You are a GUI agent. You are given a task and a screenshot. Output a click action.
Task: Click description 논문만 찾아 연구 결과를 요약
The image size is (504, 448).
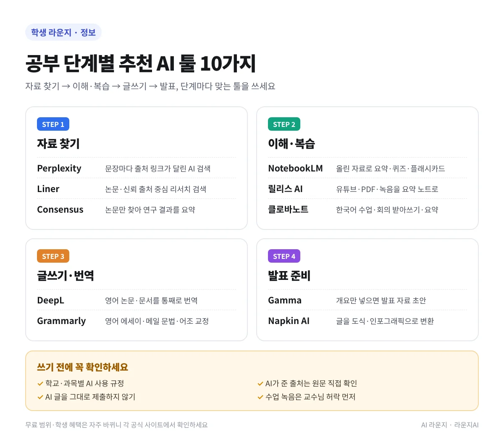click(150, 210)
